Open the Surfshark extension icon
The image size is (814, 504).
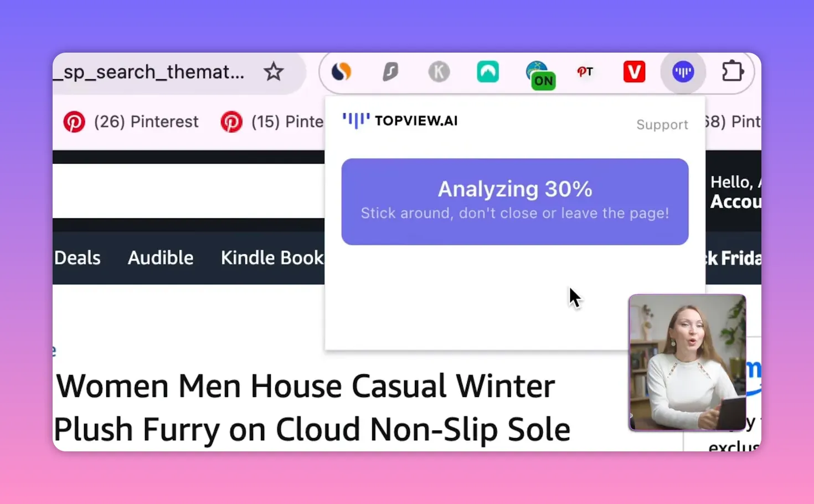[390, 71]
